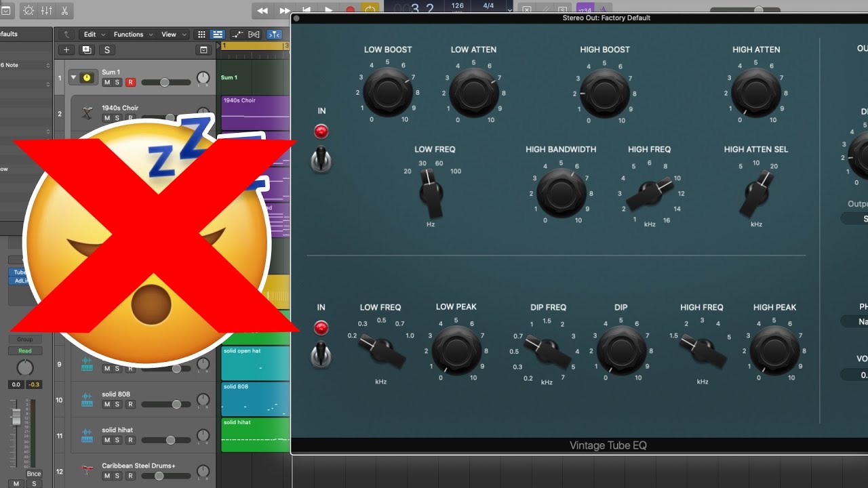This screenshot has width=868, height=488.
Task: Click the Read automation mode button
Action: point(24,350)
